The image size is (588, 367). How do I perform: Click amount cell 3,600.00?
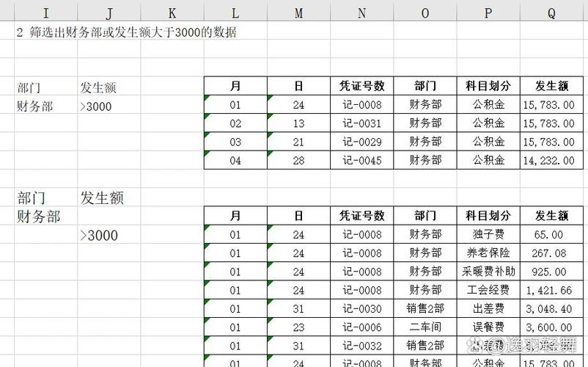[x=551, y=327]
